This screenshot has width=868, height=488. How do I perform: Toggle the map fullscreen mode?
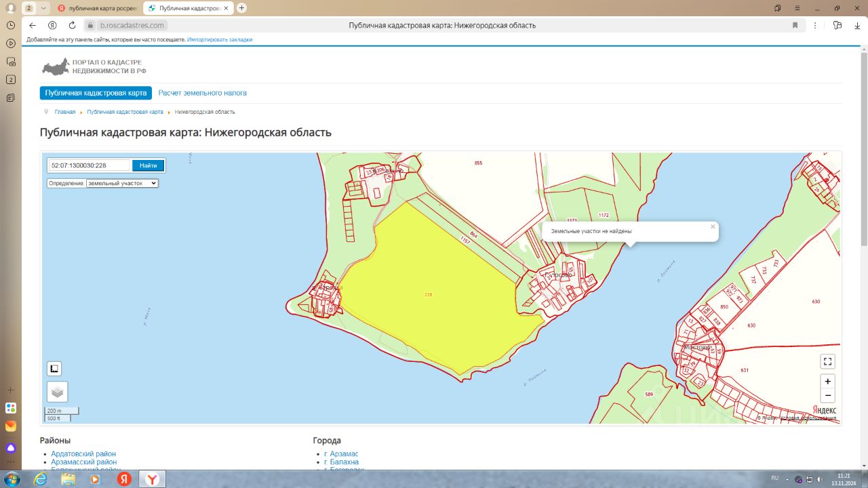click(827, 361)
